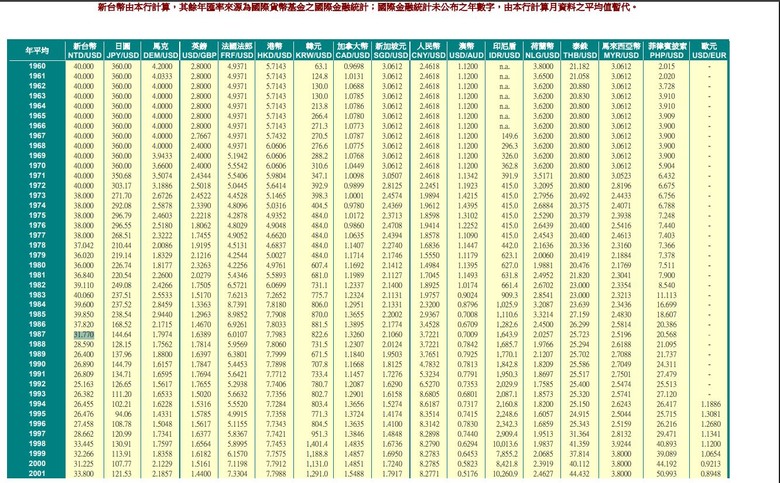Click the IDR value 10,013.6 for 1998
Screen dimensions: 780x483
coord(505,444)
